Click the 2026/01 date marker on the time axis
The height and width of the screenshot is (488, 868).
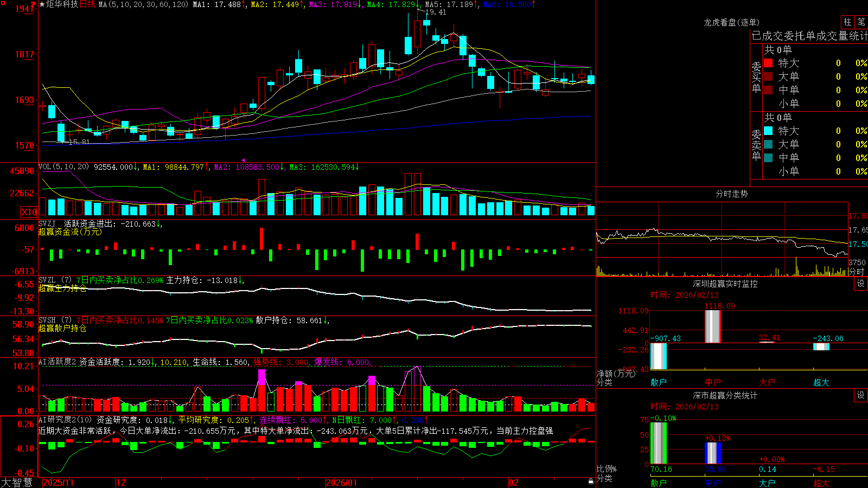pos(341,483)
